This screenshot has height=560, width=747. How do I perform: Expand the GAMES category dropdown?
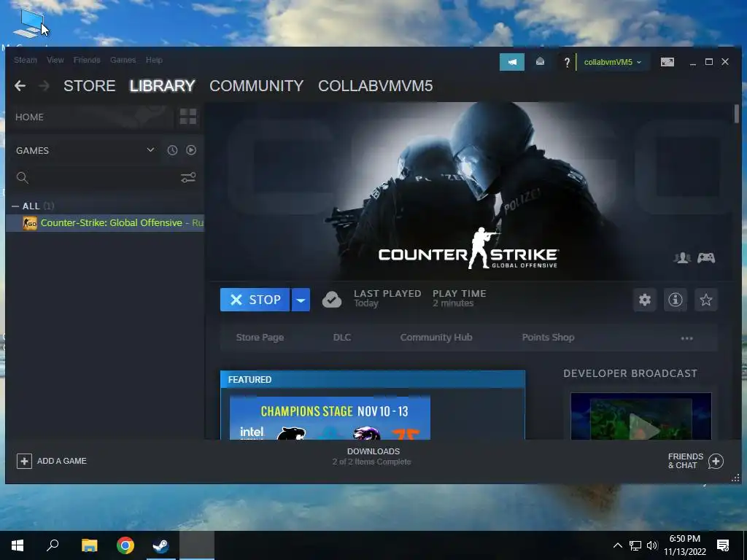pyautogui.click(x=150, y=150)
